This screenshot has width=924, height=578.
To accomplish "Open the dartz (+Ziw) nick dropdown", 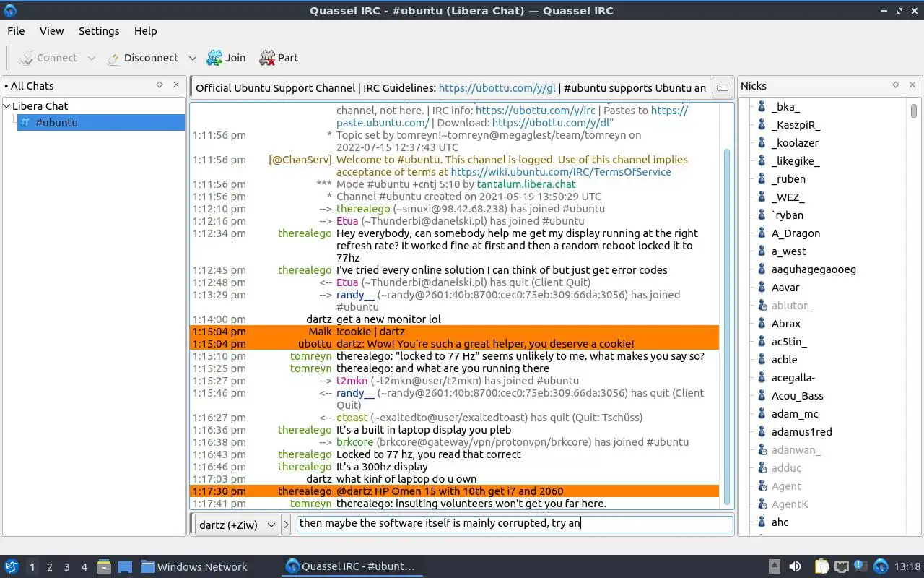I will 237,525.
